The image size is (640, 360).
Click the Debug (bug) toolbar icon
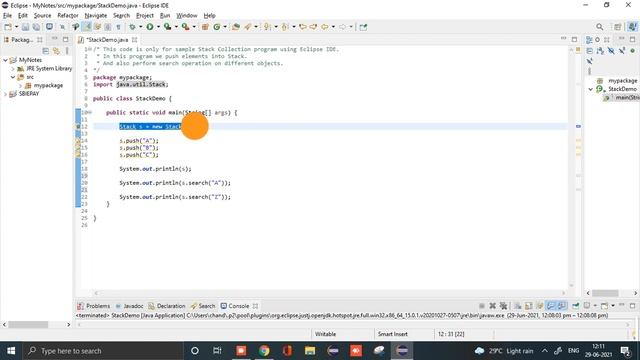pos(132,27)
